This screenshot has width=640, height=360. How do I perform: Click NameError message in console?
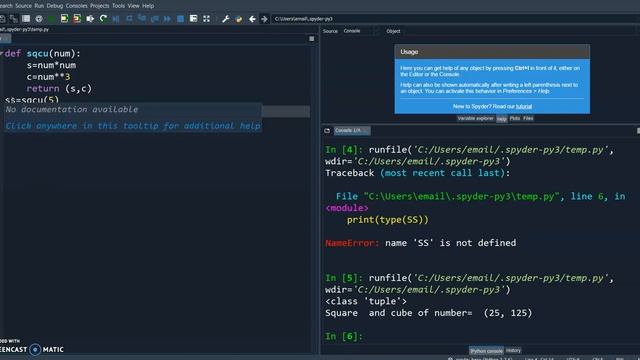coord(420,243)
